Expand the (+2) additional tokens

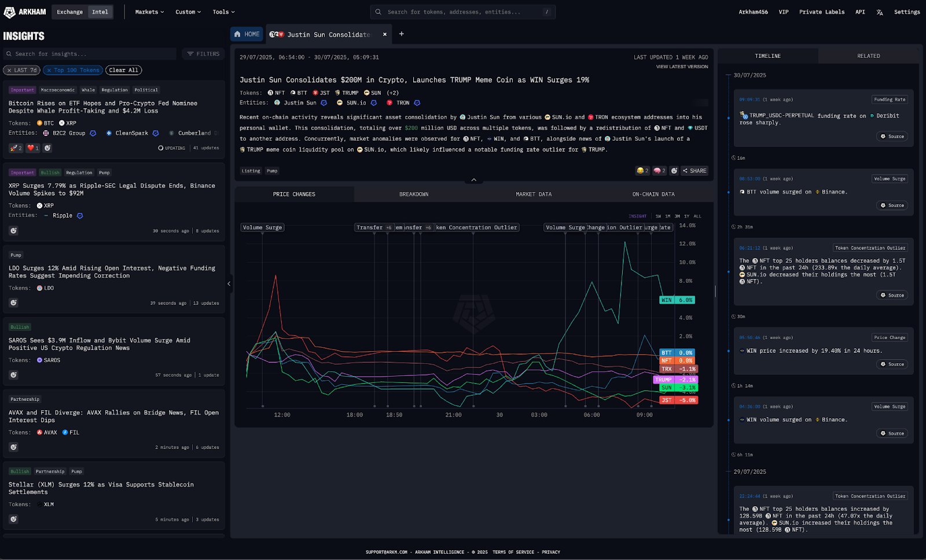pos(393,93)
